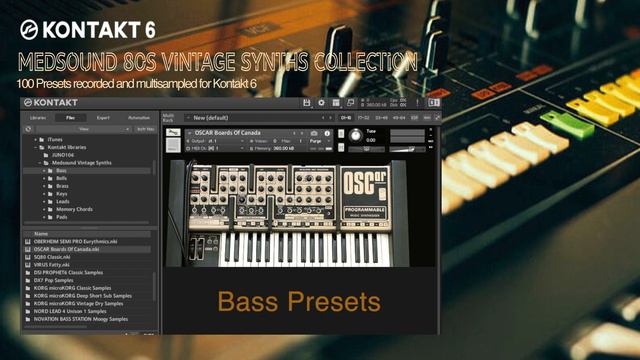Image resolution: width=640 pixels, height=360 pixels.
Task: Go to next multi using right arrow
Action: pos(330,118)
